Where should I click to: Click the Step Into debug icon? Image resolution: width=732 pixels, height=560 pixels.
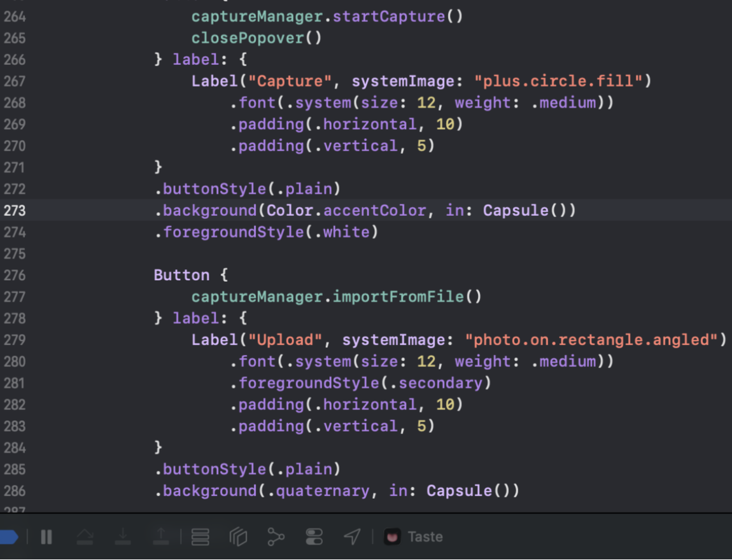[x=123, y=537]
